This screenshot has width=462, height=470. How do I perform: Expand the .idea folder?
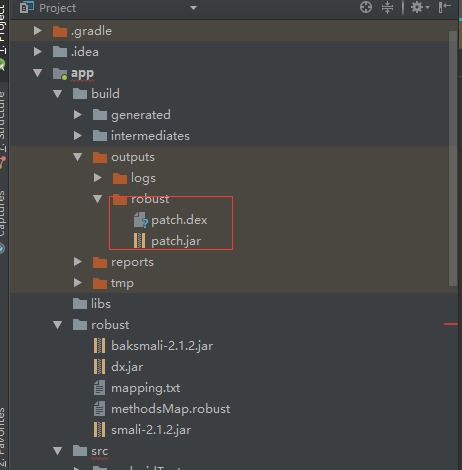tap(38, 52)
